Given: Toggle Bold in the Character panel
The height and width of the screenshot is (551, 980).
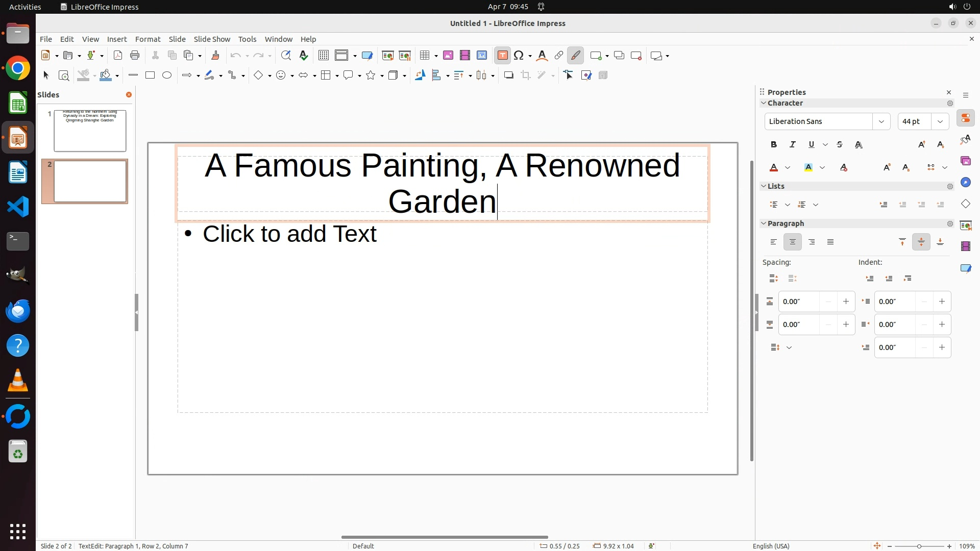Looking at the screenshot, I should click(x=774, y=145).
